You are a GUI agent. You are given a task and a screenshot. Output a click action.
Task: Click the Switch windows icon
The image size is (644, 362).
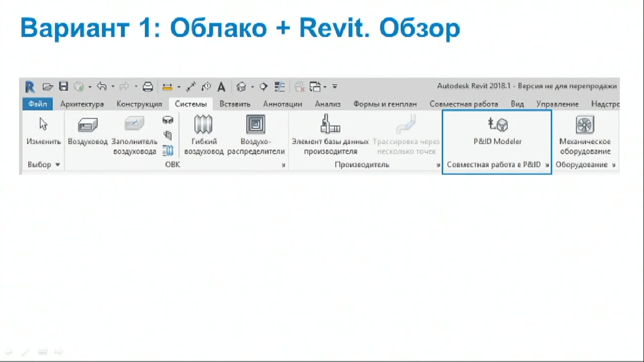tap(315, 87)
